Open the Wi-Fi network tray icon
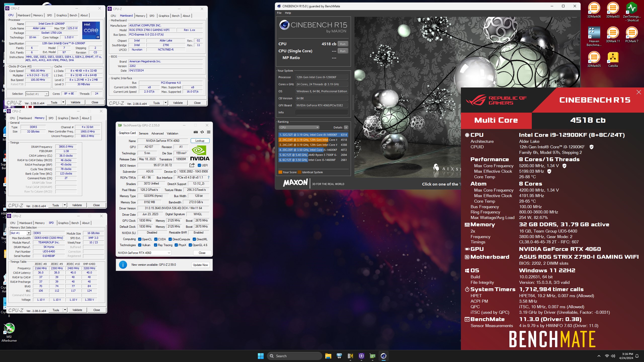644x362 pixels. coord(607,356)
